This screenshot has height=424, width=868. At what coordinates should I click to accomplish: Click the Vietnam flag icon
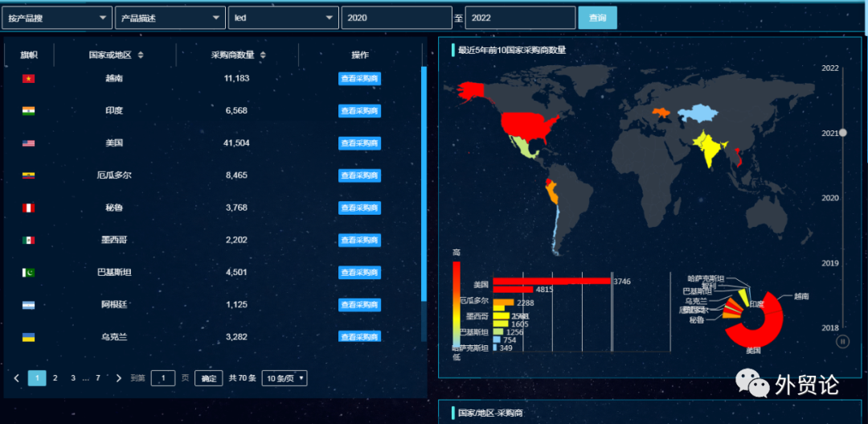(28, 79)
